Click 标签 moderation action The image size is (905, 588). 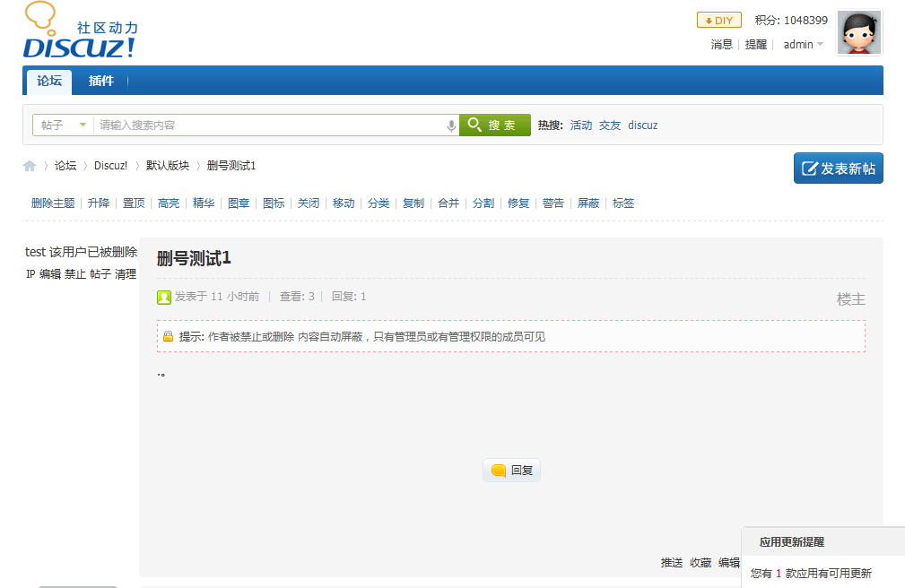(x=623, y=203)
